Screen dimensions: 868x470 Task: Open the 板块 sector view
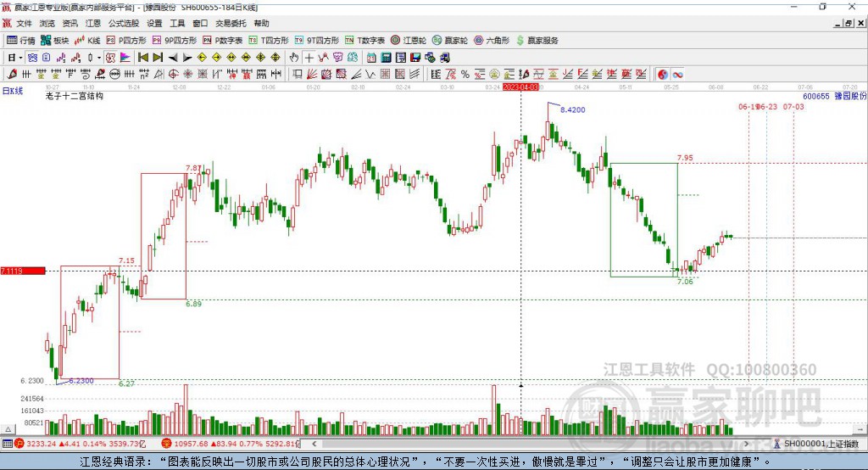54,41
